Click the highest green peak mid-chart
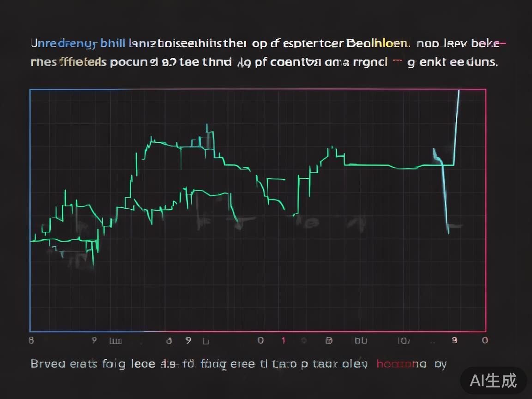Screen dimensions: 532x399 coord(206,127)
